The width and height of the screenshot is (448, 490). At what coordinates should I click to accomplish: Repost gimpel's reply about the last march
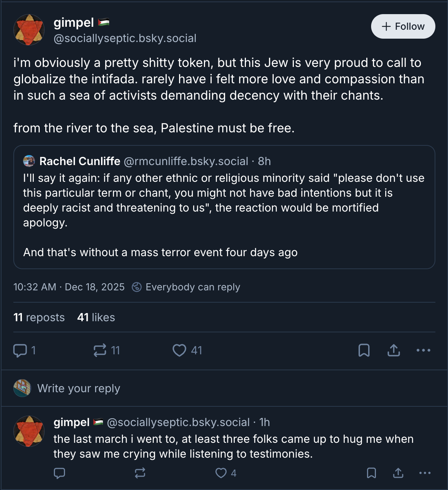[140, 473]
